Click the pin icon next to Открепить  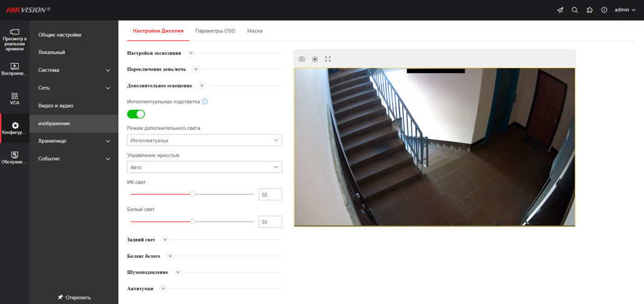(x=60, y=297)
